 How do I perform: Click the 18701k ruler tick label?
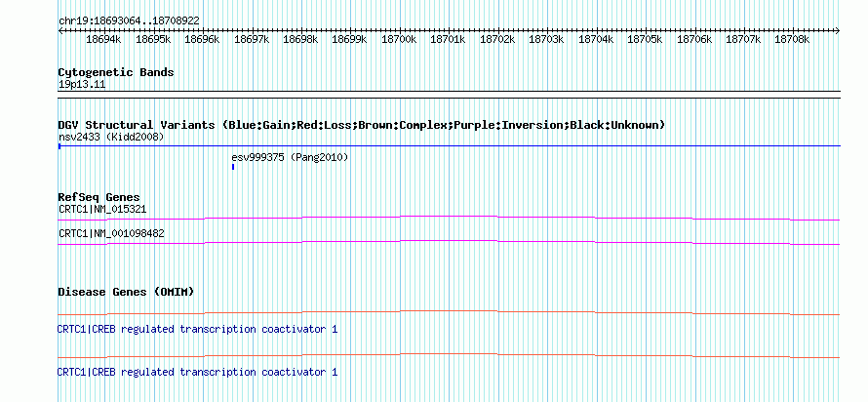click(x=448, y=40)
